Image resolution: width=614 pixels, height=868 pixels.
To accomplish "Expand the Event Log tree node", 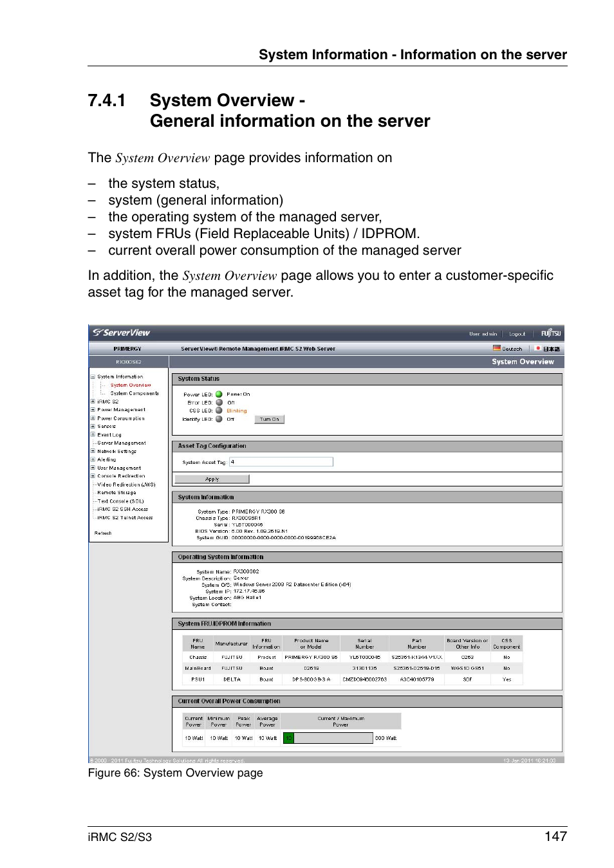I will tap(93, 435).
